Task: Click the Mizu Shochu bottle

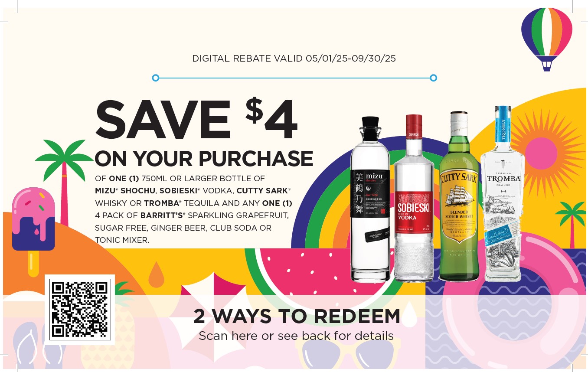Action: pos(370,199)
